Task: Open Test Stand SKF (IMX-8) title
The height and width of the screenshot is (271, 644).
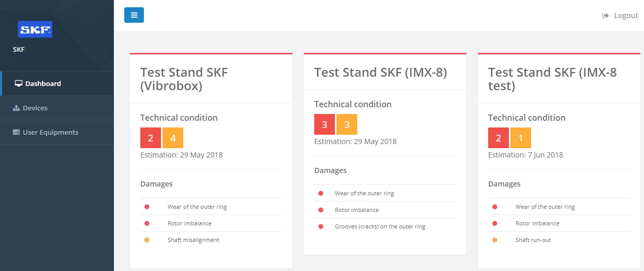Action: (x=380, y=72)
